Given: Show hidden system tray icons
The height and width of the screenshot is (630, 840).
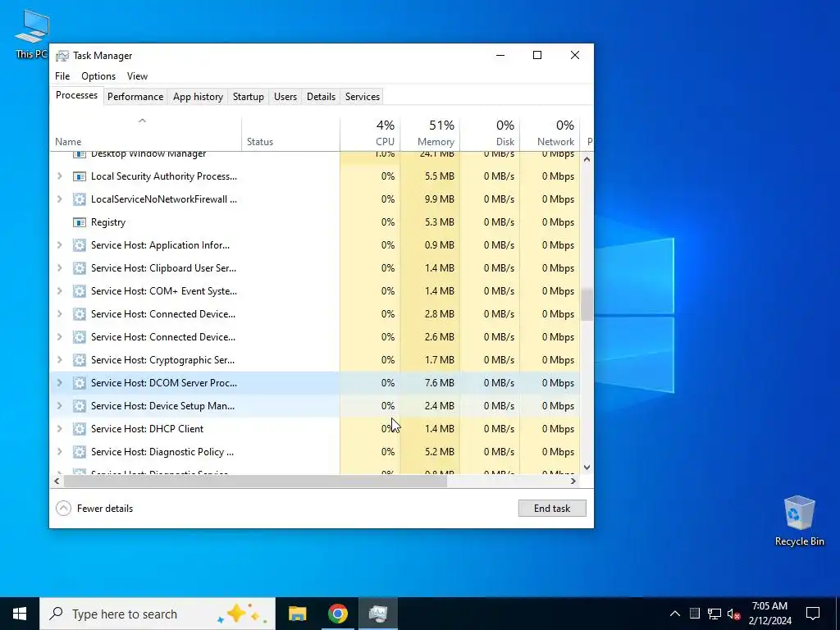Looking at the screenshot, I should point(675,614).
